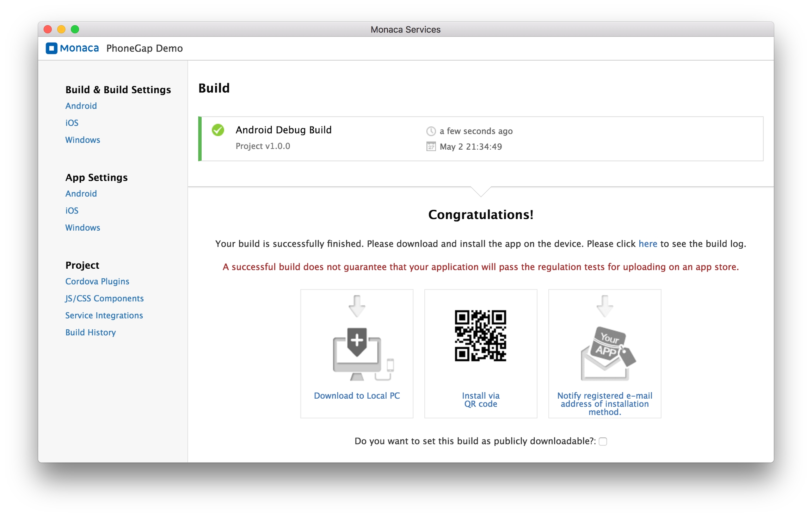Click the Monaca Services window title
This screenshot has height=517, width=812.
point(406,29)
